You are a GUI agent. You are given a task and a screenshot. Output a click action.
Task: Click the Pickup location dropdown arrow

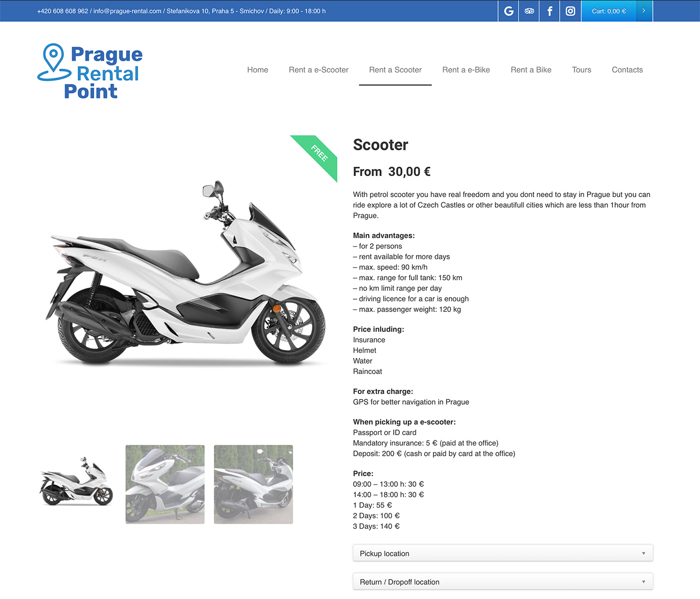click(644, 553)
